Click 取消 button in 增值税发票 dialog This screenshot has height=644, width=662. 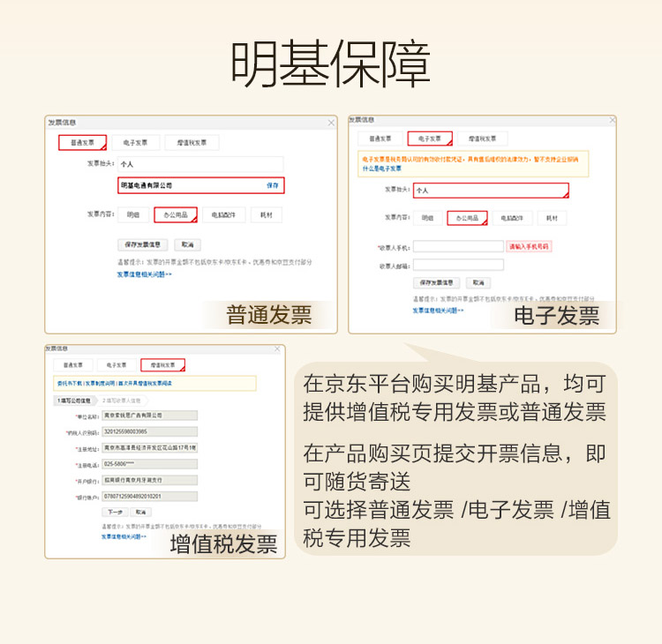(x=140, y=513)
